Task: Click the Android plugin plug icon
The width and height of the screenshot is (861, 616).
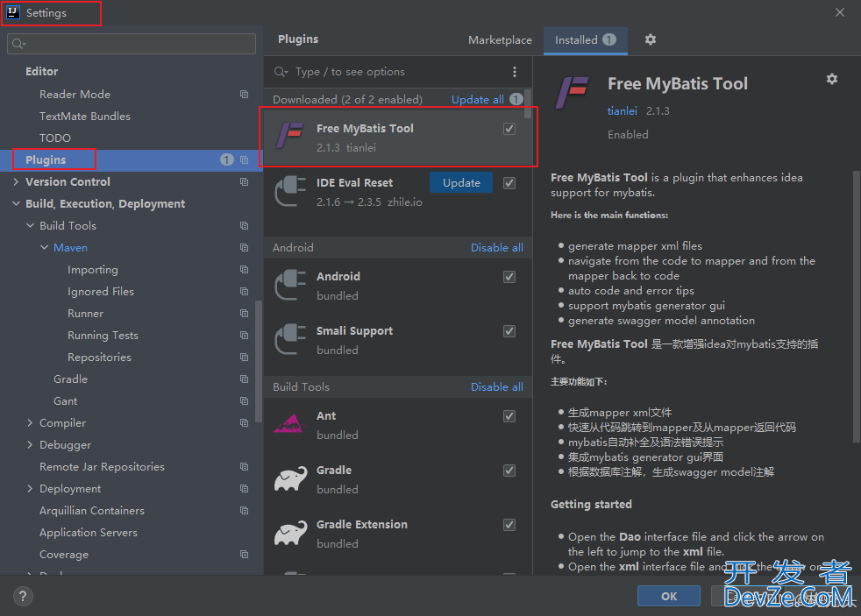Action: pos(290,285)
